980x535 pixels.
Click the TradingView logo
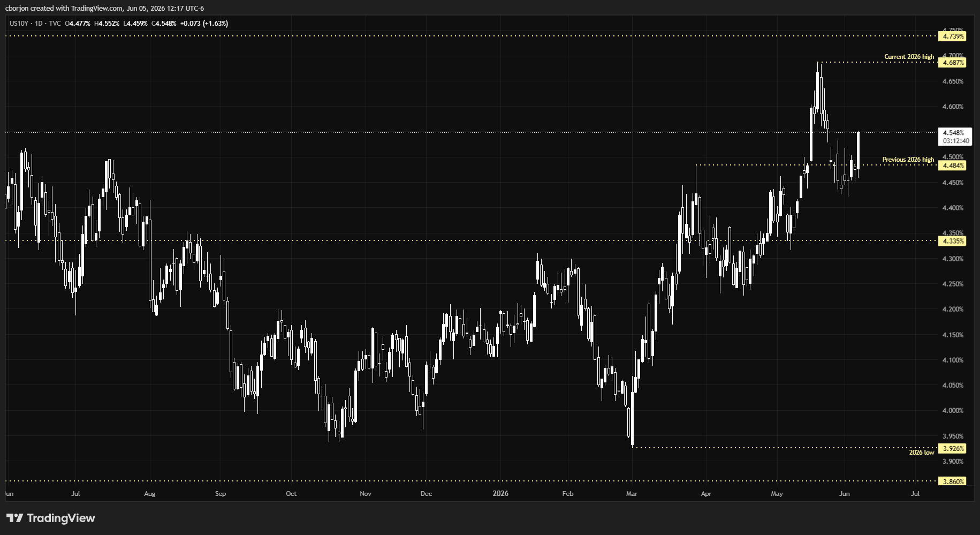(x=51, y=518)
